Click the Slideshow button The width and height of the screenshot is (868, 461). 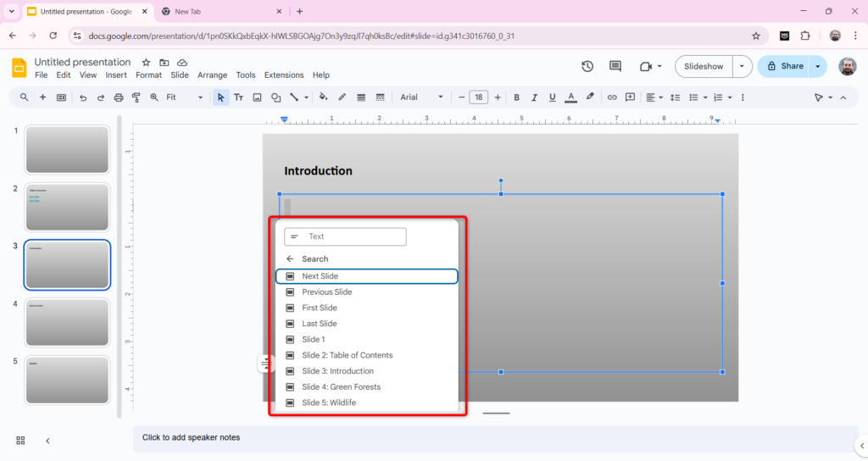[704, 66]
